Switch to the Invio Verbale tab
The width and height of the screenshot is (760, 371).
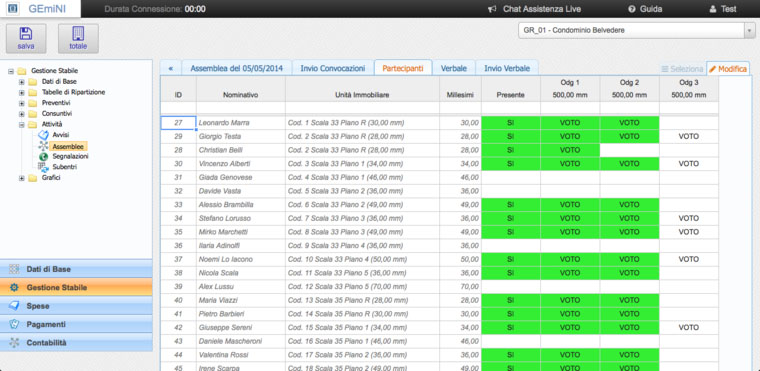(507, 68)
